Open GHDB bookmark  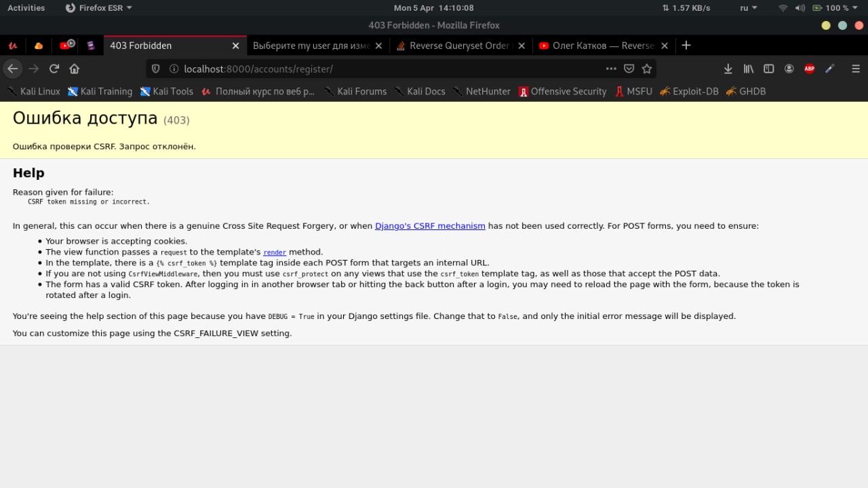click(x=745, y=91)
